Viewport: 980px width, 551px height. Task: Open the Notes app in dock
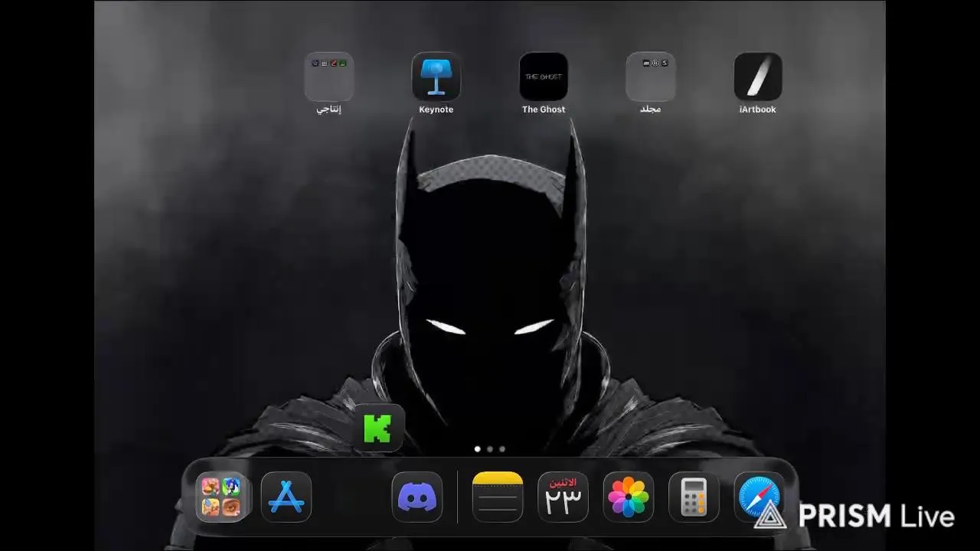498,497
